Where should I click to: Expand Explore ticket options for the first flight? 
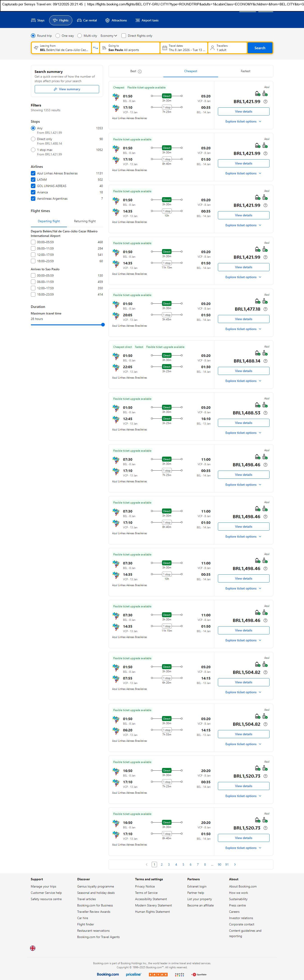pyautogui.click(x=243, y=122)
